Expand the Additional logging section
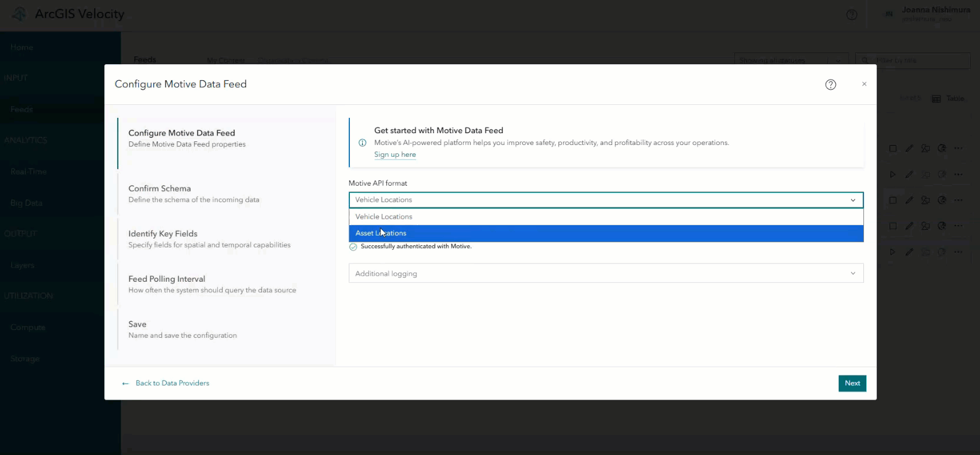This screenshot has width=980, height=455. point(606,273)
